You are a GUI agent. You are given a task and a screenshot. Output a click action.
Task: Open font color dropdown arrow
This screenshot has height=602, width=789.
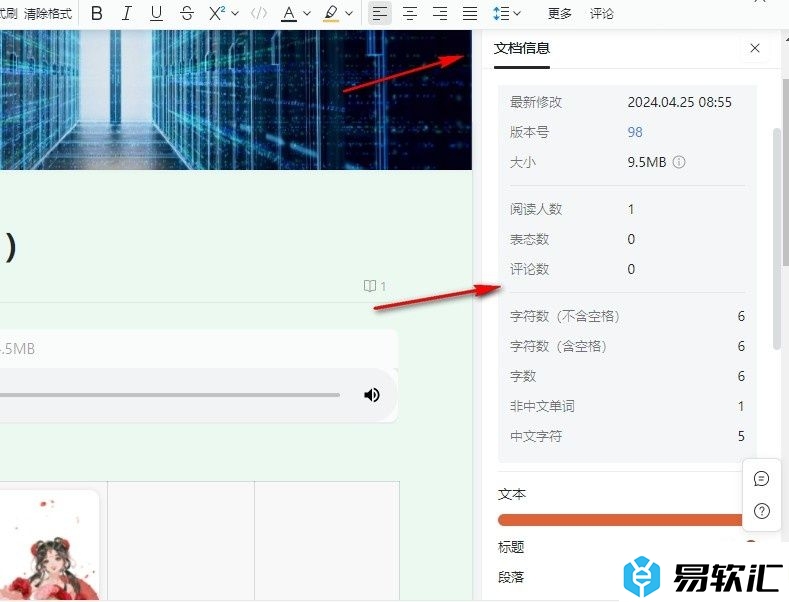pyautogui.click(x=307, y=14)
